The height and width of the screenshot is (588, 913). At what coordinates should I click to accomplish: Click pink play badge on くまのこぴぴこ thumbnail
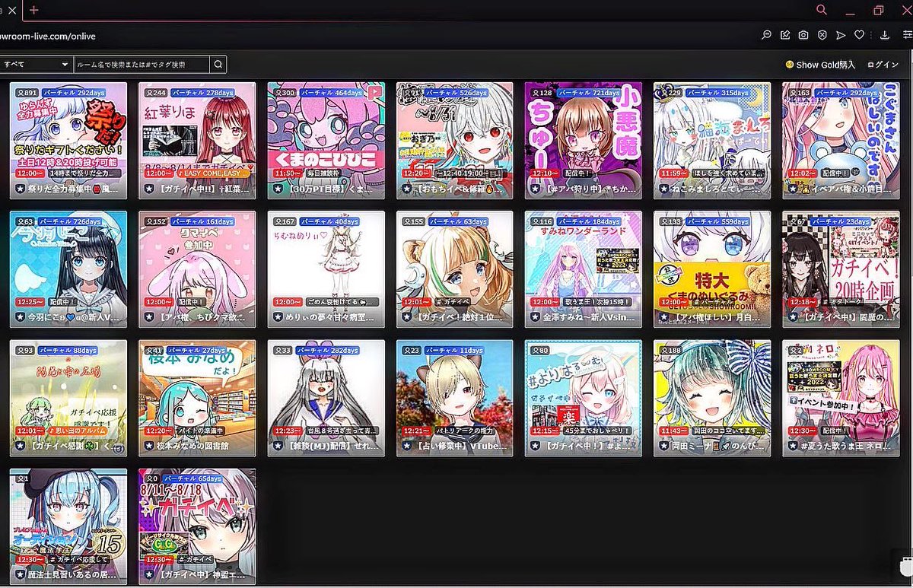tap(375, 92)
